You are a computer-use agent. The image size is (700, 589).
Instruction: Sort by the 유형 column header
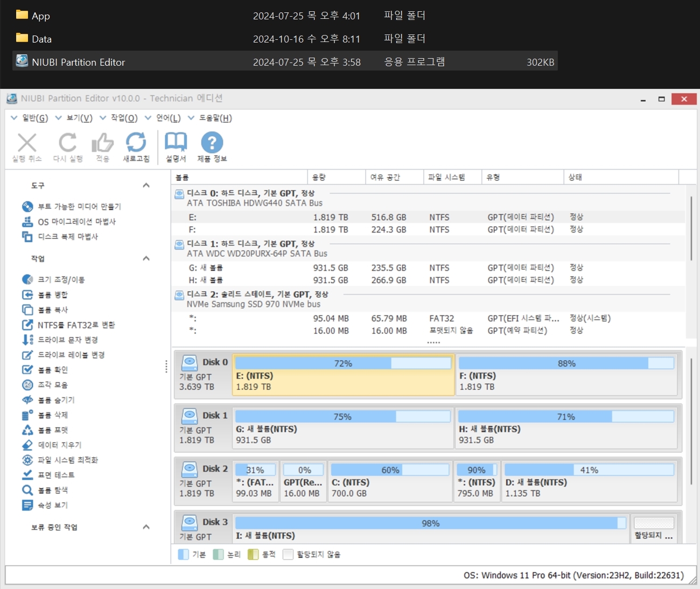pyautogui.click(x=523, y=177)
